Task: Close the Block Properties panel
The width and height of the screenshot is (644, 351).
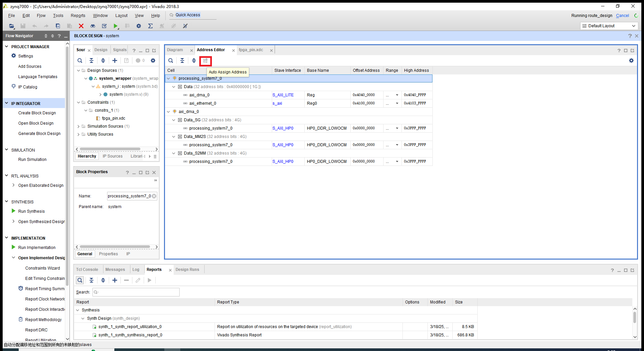Action: coord(154,173)
